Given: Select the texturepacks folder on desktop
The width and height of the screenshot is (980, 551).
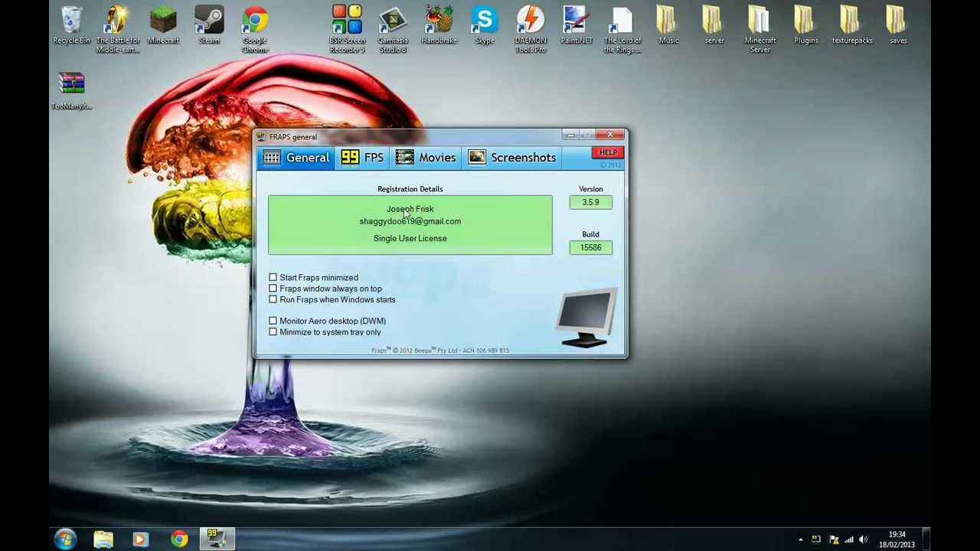Looking at the screenshot, I should [x=852, y=25].
